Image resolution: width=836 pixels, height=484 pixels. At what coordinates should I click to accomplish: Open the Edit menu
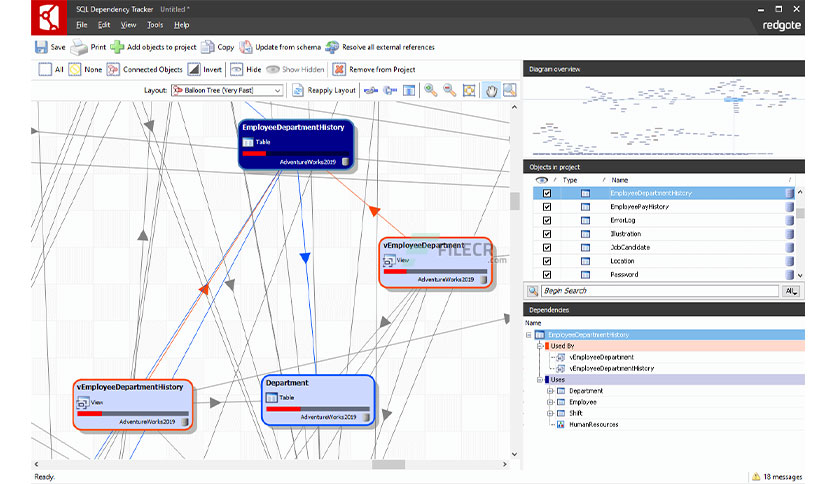tap(104, 25)
